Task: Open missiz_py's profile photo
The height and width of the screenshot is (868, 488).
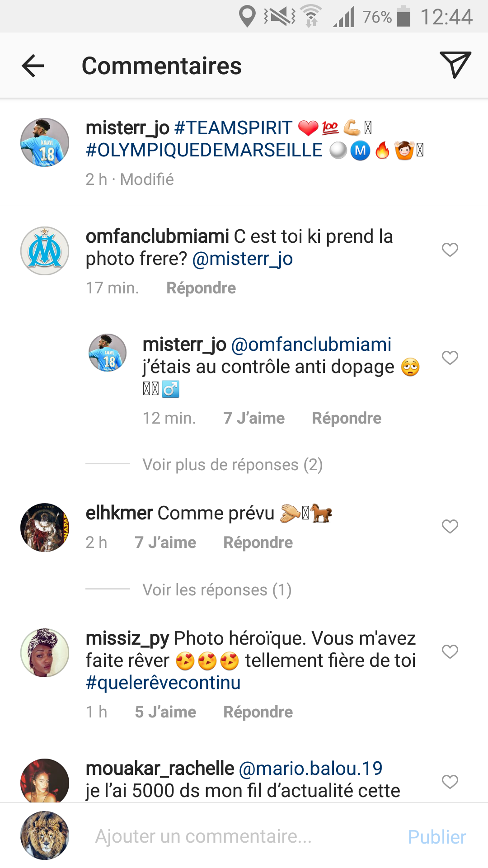Action: point(45,653)
